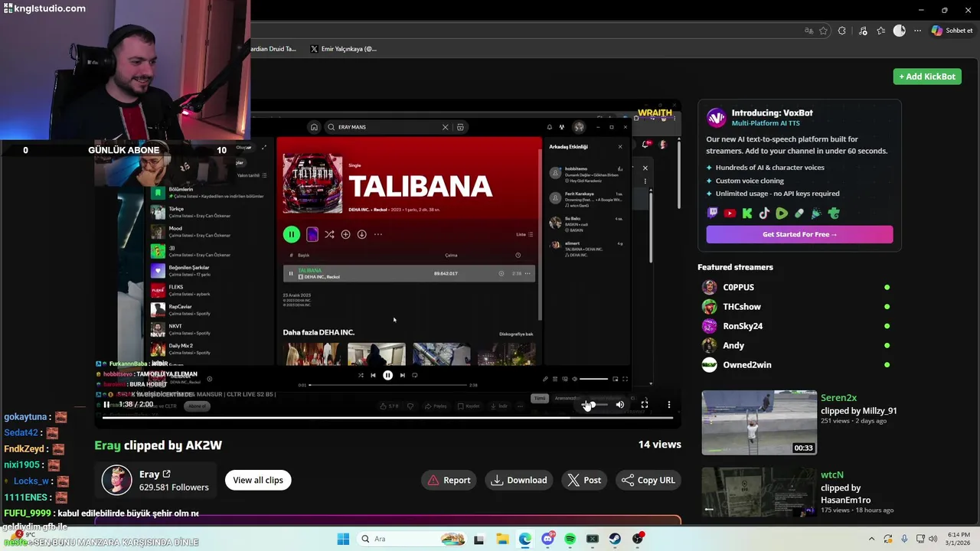Click the Kick platform icon
This screenshot has height=551, width=980.
(747, 214)
